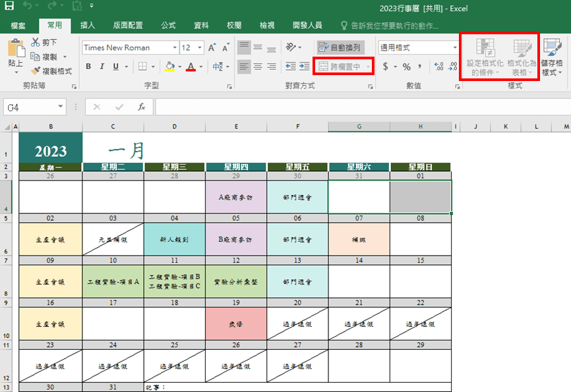Click the Save icon in title bar
The image size is (571, 392).
[9, 8]
